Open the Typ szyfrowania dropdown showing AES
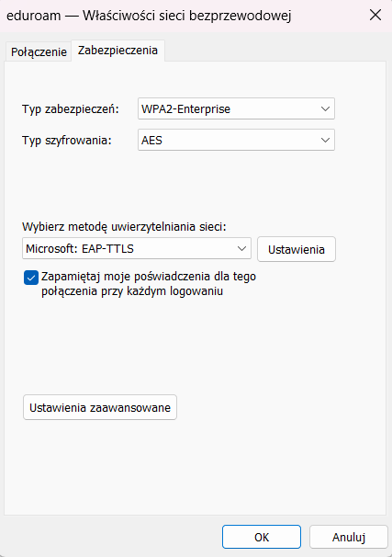 [236, 140]
